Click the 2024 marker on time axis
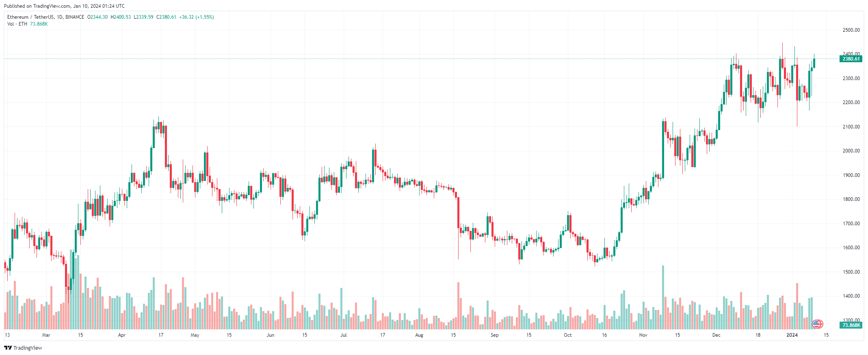This screenshot has width=868, height=355. point(792,335)
